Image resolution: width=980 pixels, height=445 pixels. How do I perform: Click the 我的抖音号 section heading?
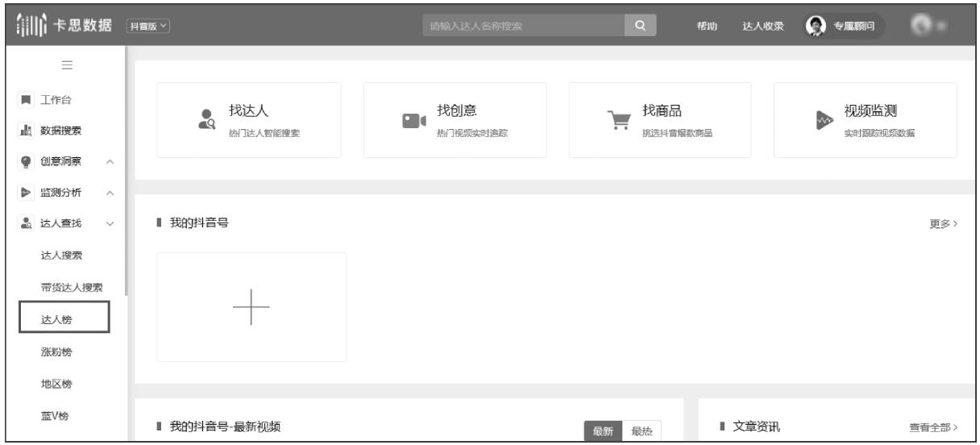198,222
